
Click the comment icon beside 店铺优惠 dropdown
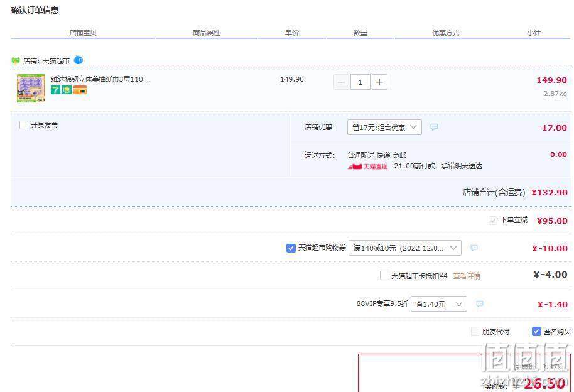434,127
